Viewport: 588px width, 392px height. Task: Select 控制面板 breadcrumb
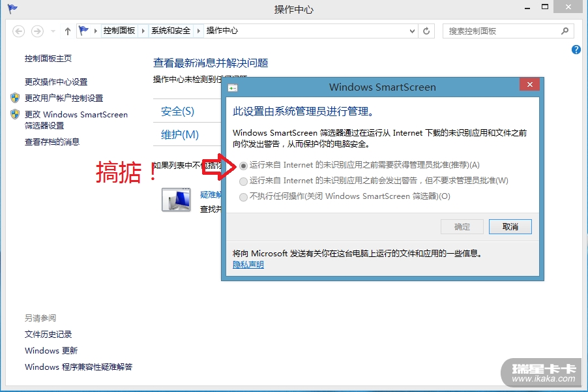pyautogui.click(x=119, y=31)
